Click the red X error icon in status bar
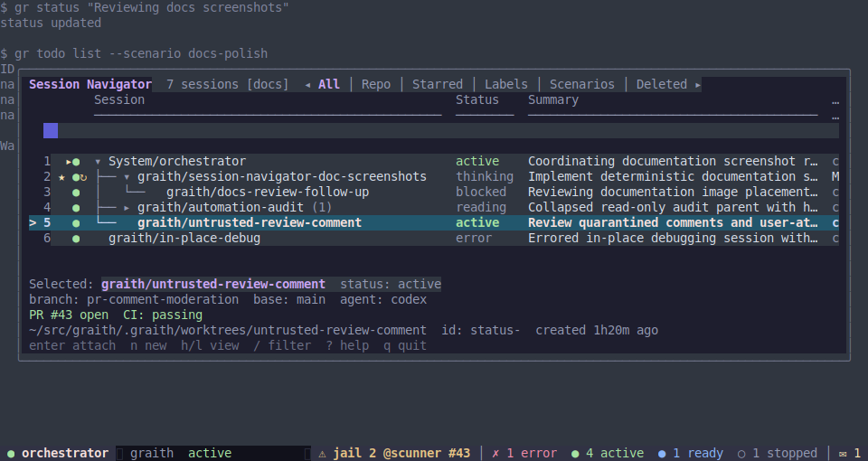Viewport: 868px width, 461px height. pyautogui.click(x=495, y=453)
